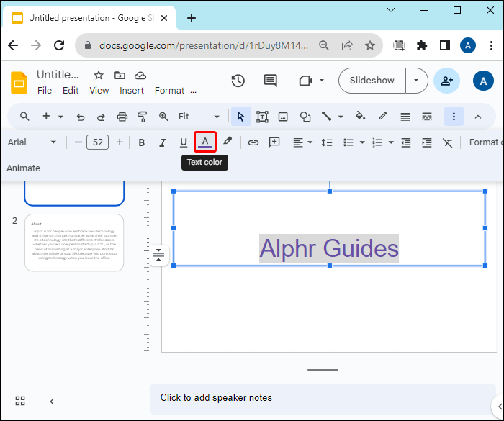
Task: Open the Fit zoom level dropdown
Action: (x=199, y=117)
